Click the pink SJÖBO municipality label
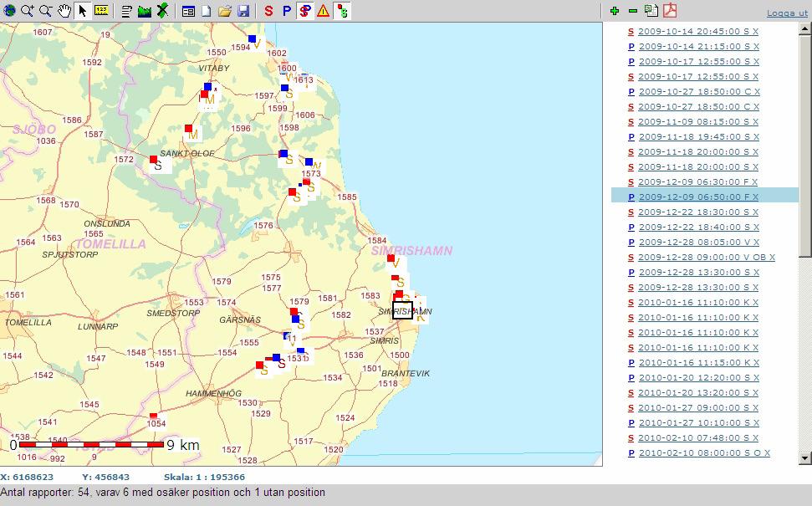 coord(34,130)
